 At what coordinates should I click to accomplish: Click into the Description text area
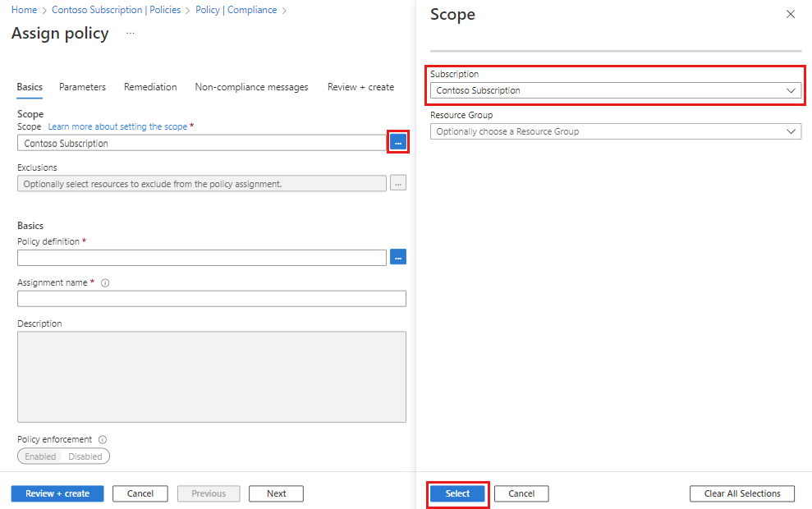coord(212,377)
